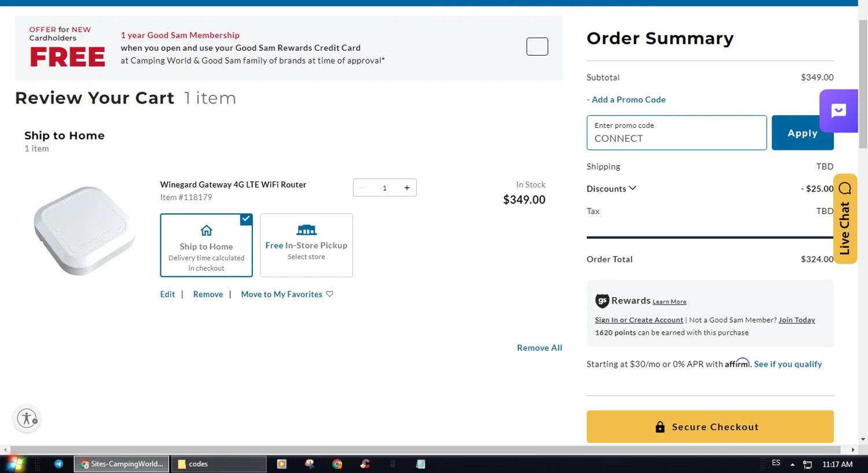Click the Edit link for the router
This screenshot has width=868, height=473.
pos(167,294)
